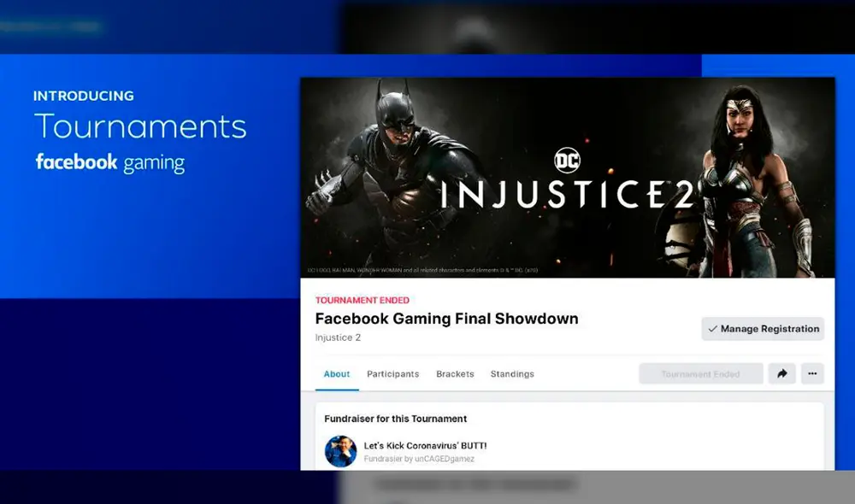Switch to the Participants tab
This screenshot has width=855, height=504.
point(392,374)
